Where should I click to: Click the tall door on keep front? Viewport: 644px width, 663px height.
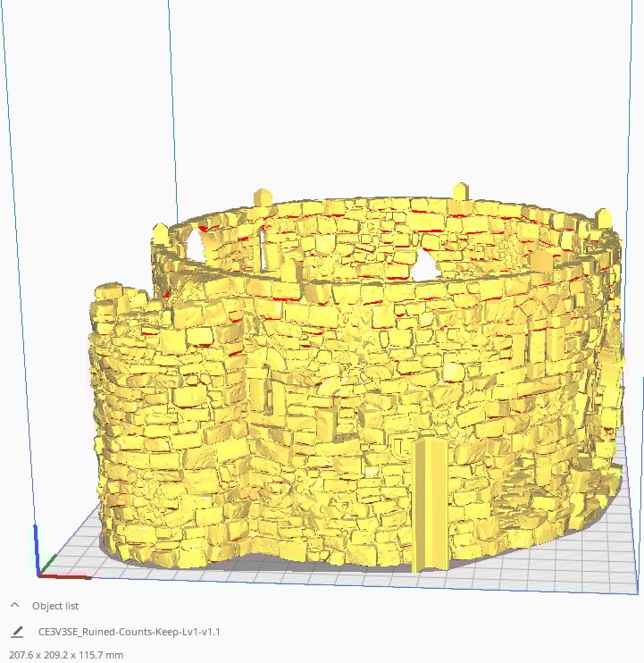(x=431, y=504)
